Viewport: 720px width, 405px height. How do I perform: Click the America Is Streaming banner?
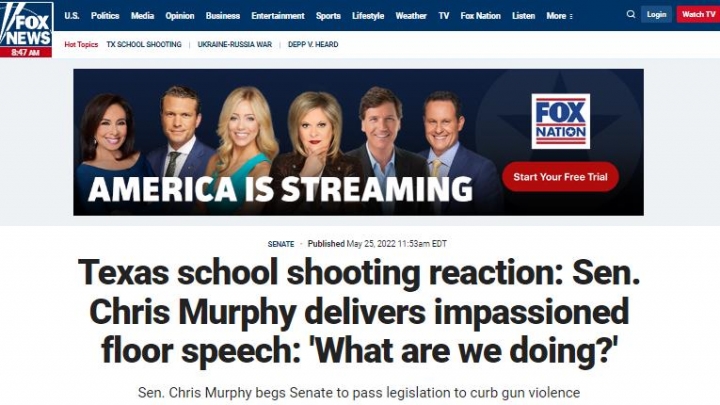pyautogui.click(x=358, y=142)
